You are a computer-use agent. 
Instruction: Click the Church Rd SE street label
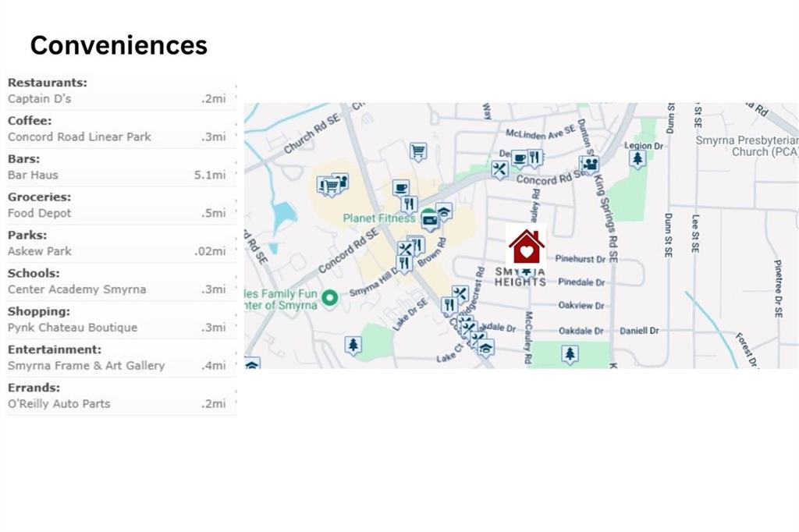point(311,134)
